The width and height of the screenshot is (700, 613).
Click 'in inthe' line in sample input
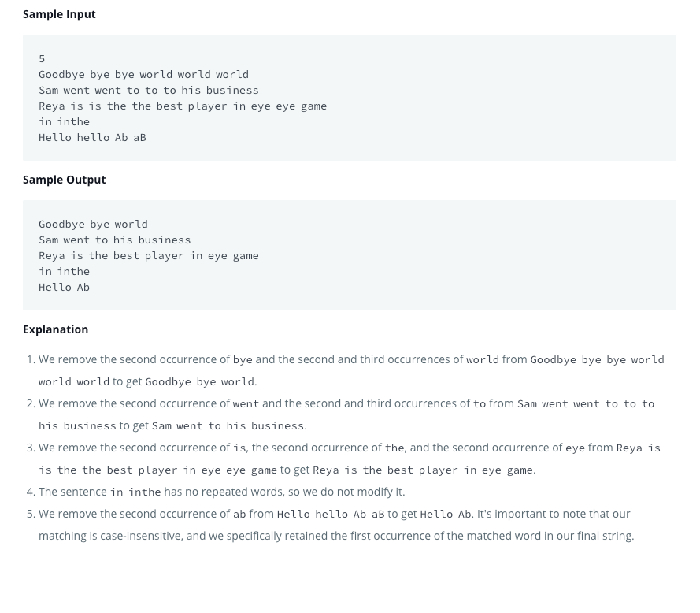pos(64,121)
